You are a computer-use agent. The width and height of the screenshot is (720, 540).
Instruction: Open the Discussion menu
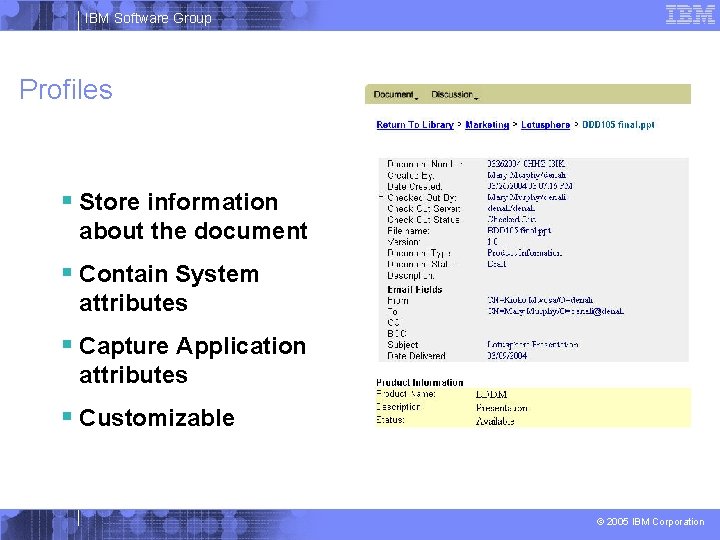(452, 95)
